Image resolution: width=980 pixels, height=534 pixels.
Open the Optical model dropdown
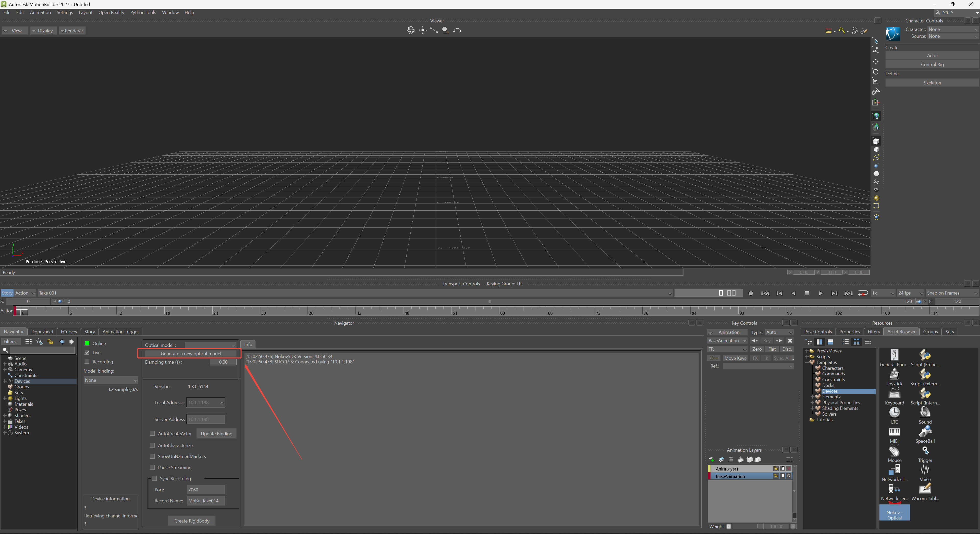[211, 345]
